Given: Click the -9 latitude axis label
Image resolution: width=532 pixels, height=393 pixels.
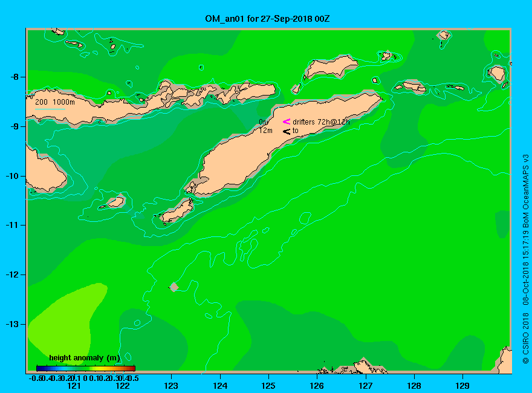Looking at the screenshot, I should coord(15,126).
